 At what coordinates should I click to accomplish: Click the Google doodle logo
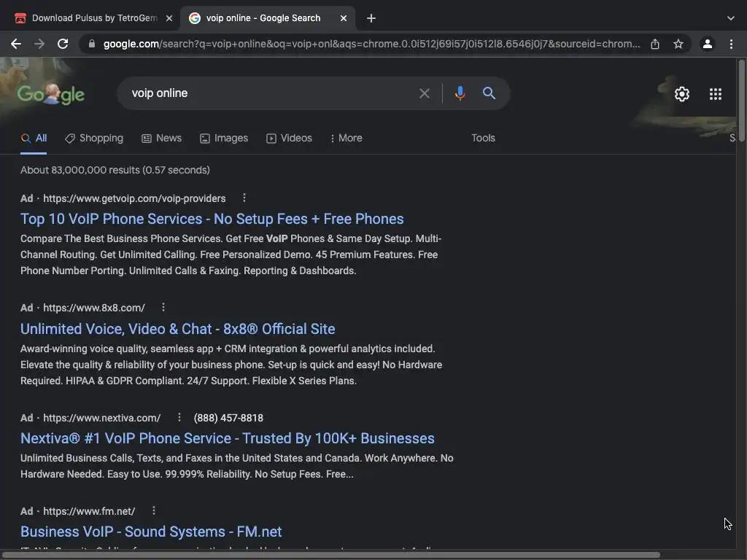click(x=50, y=94)
